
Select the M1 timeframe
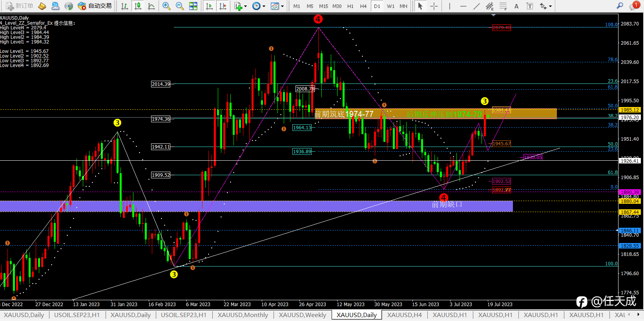(297, 6)
